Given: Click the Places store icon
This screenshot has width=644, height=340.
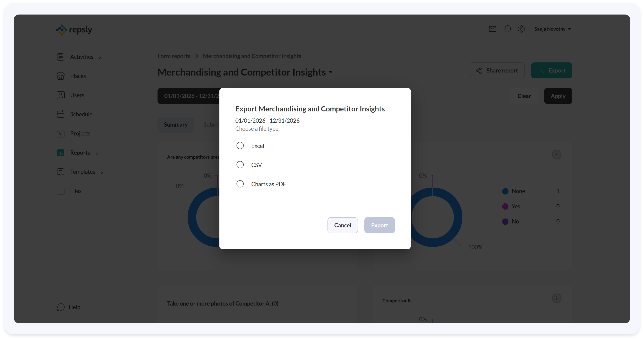Looking at the screenshot, I should [61, 76].
